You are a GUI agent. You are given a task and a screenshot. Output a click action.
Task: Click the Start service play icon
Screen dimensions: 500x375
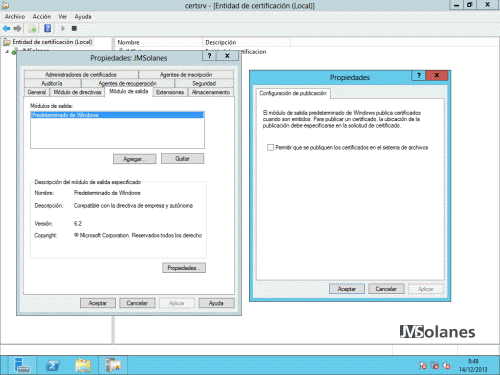click(x=62, y=29)
